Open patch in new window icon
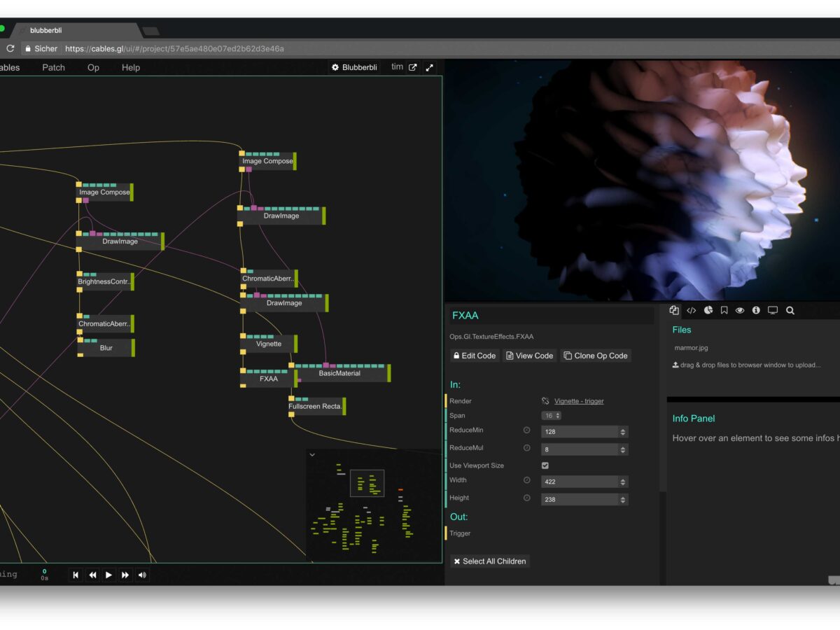 (413, 68)
